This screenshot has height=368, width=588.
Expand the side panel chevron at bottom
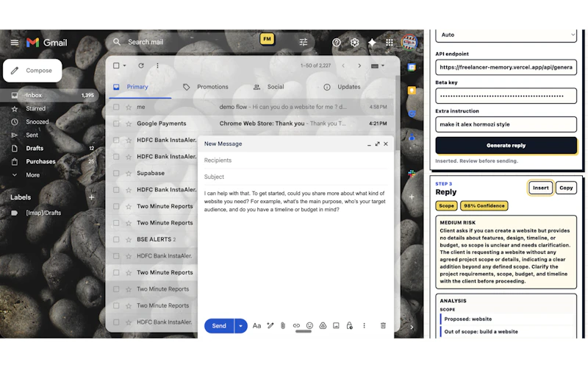click(x=412, y=327)
